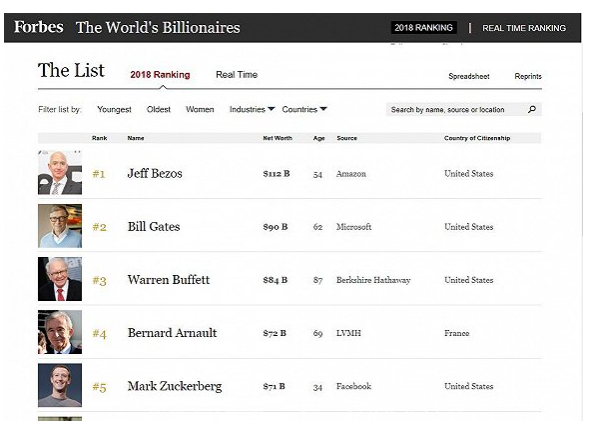Open Jeff Bezos profile photo
The image size is (608, 434).
point(60,173)
